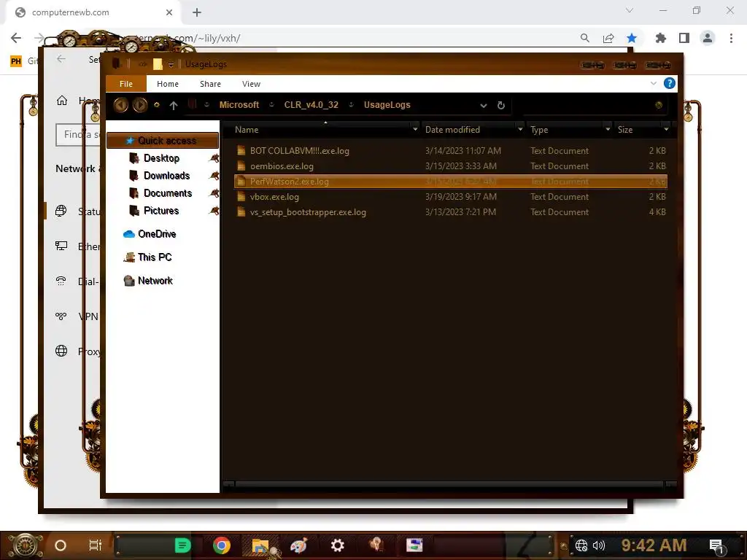Go forward using Explorer's forward arrow
747x560 pixels.
(139, 105)
